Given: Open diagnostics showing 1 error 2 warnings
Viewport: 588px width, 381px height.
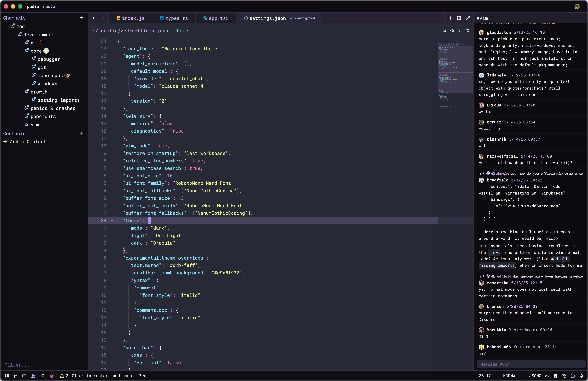Looking at the screenshot, I should (x=59, y=375).
